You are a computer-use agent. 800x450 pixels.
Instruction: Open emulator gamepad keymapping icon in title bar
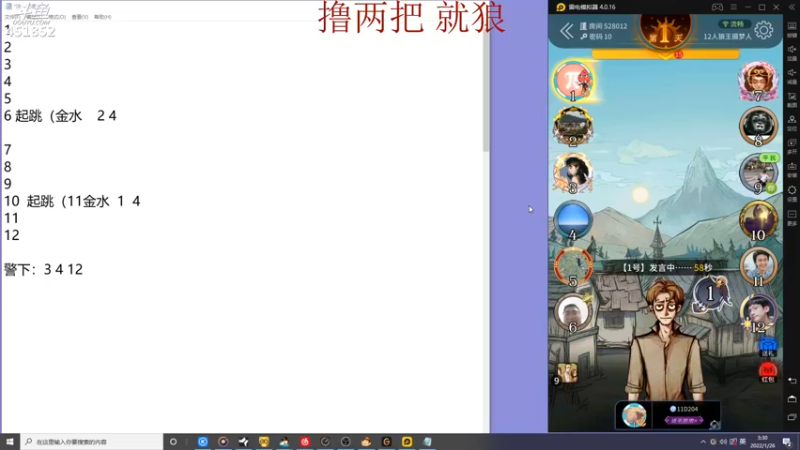click(x=717, y=7)
